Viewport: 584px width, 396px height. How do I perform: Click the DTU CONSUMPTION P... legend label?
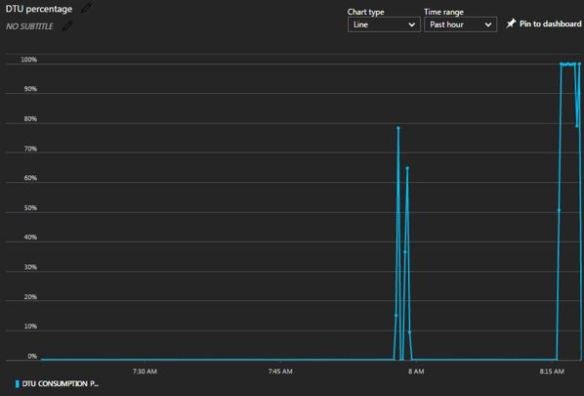[60, 384]
